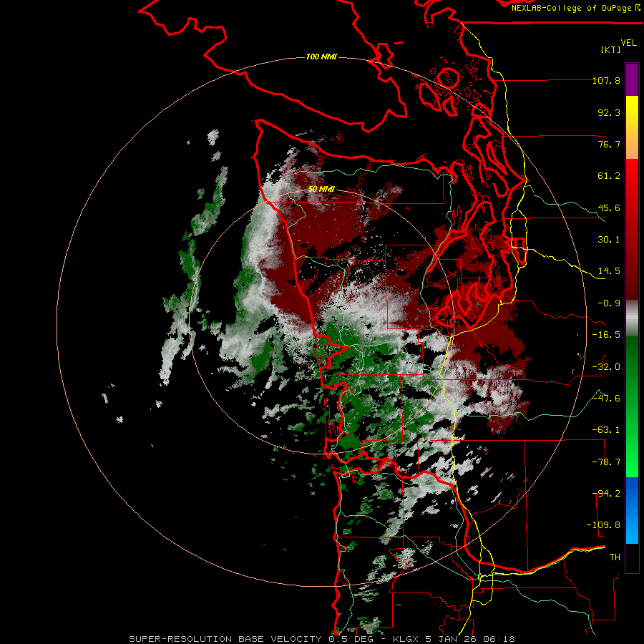The width and height of the screenshot is (644, 644).
Task: Click the -63.1 legend value
Action: [x=606, y=430]
